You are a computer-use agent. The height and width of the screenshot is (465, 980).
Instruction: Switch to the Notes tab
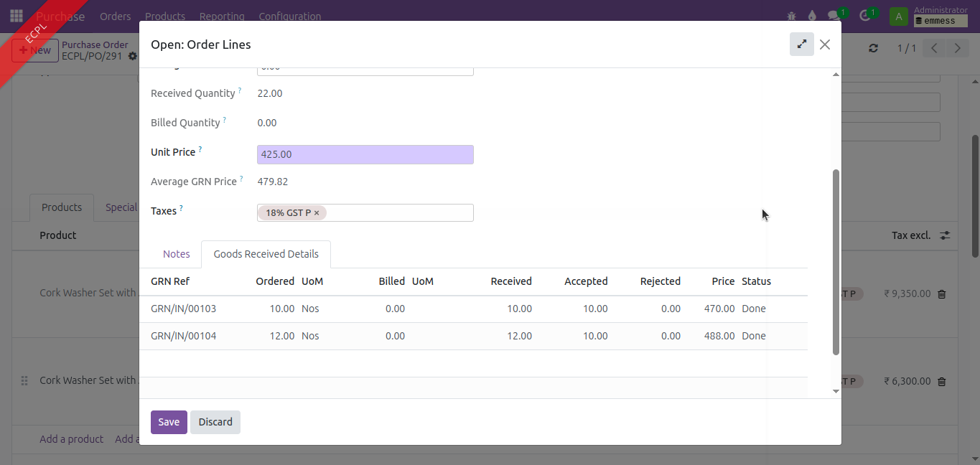[x=177, y=254]
